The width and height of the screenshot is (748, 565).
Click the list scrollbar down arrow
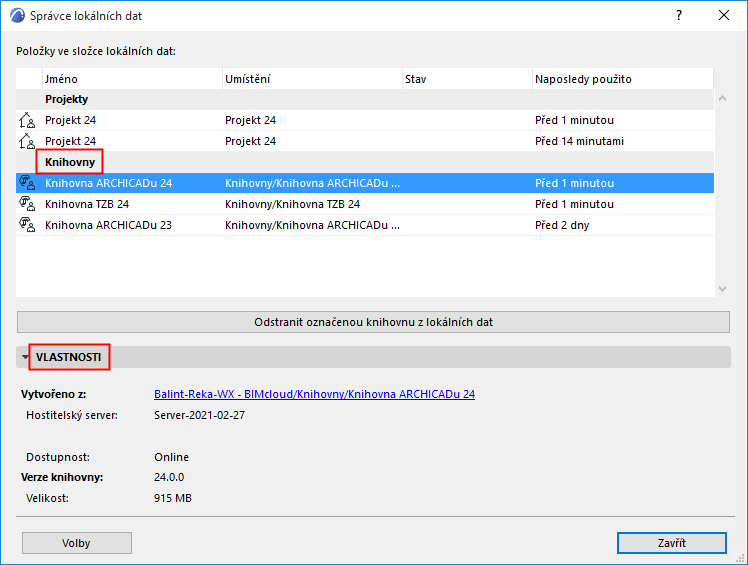[x=722, y=289]
